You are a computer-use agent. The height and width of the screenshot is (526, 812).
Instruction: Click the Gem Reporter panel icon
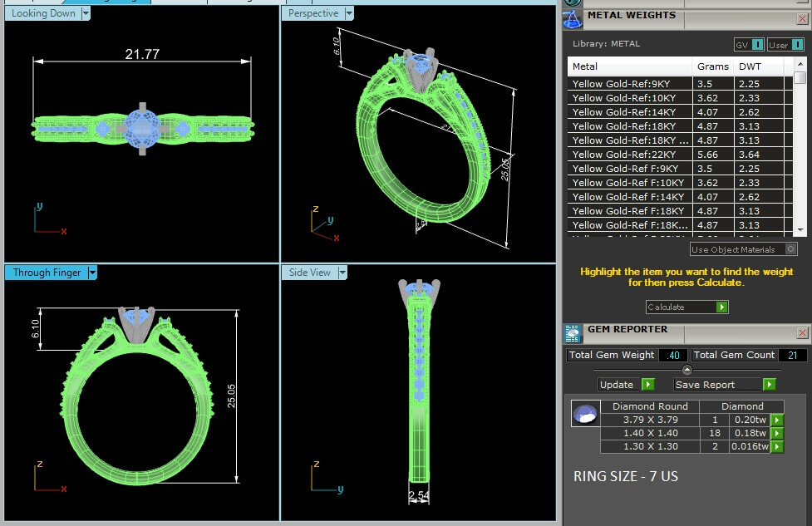click(x=573, y=333)
